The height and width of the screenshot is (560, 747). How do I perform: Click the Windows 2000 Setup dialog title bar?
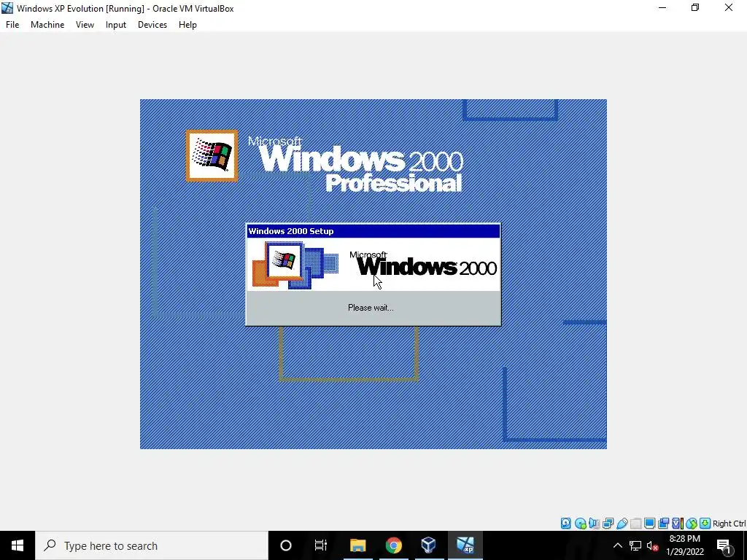click(x=373, y=231)
